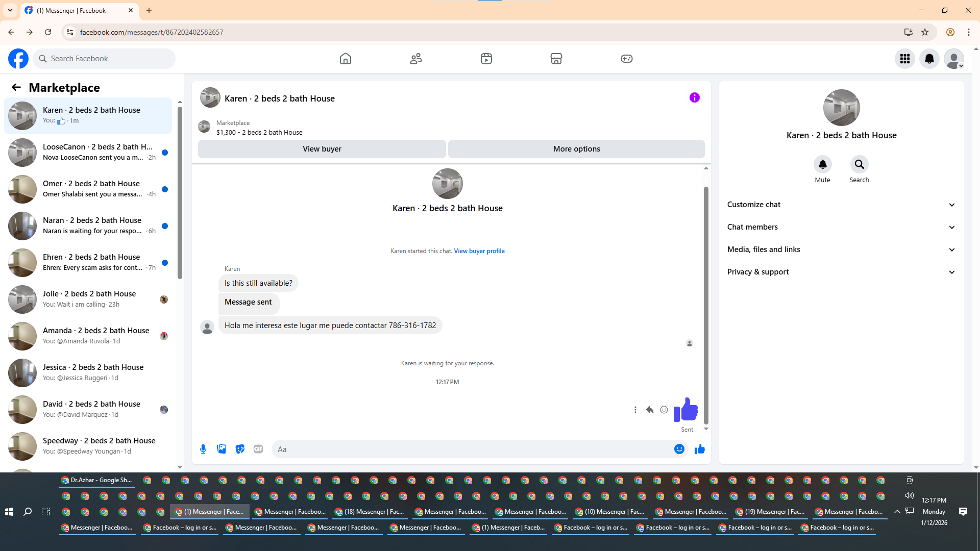The image size is (980, 551).
Task: Attach a photo using the image icon
Action: tap(222, 449)
